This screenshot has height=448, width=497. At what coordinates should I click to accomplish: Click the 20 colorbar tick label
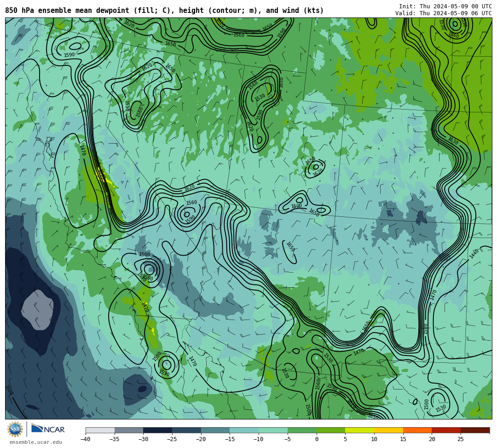(432, 439)
